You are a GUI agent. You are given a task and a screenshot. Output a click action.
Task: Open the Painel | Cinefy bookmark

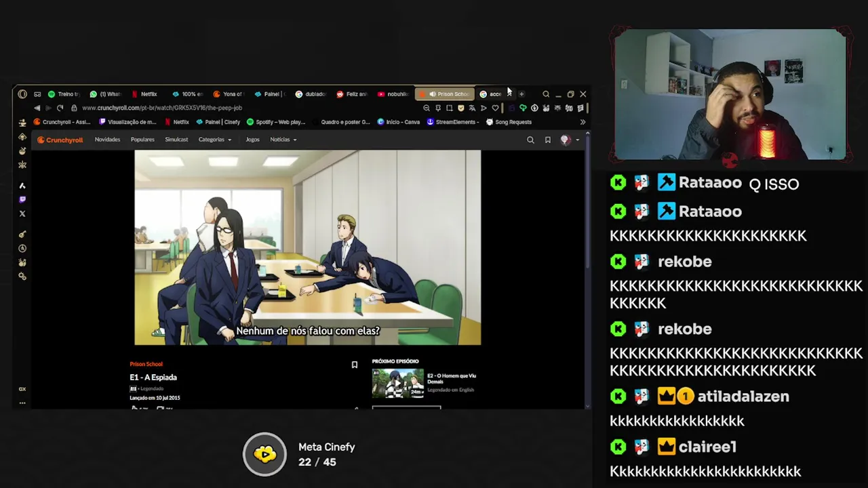click(218, 122)
